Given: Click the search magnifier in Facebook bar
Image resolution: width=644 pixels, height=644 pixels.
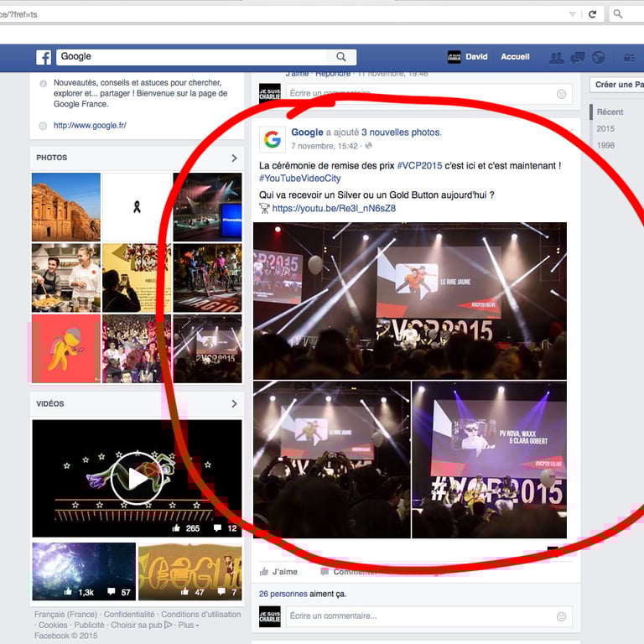Looking at the screenshot, I should pyautogui.click(x=341, y=57).
